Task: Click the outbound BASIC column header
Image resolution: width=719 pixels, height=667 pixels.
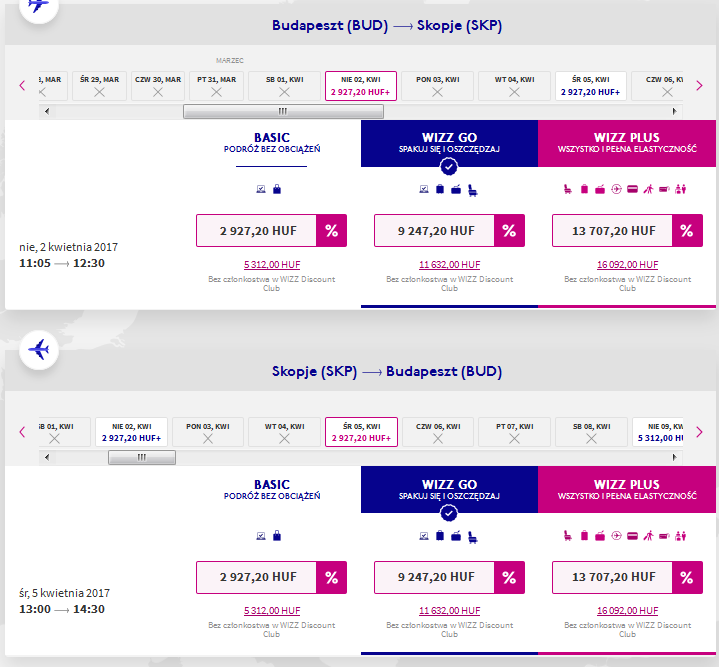Action: 272,143
